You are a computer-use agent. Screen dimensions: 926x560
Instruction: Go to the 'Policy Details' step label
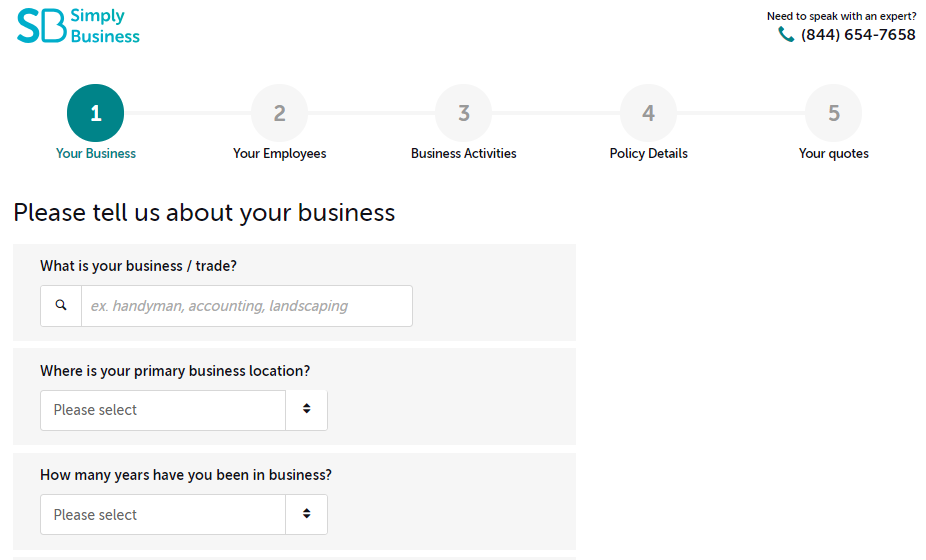point(649,154)
